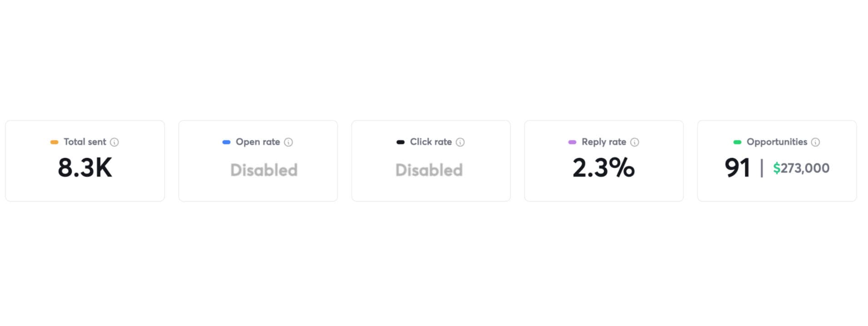Click the Total sent label
This screenshot has width=868, height=326.
(85, 142)
